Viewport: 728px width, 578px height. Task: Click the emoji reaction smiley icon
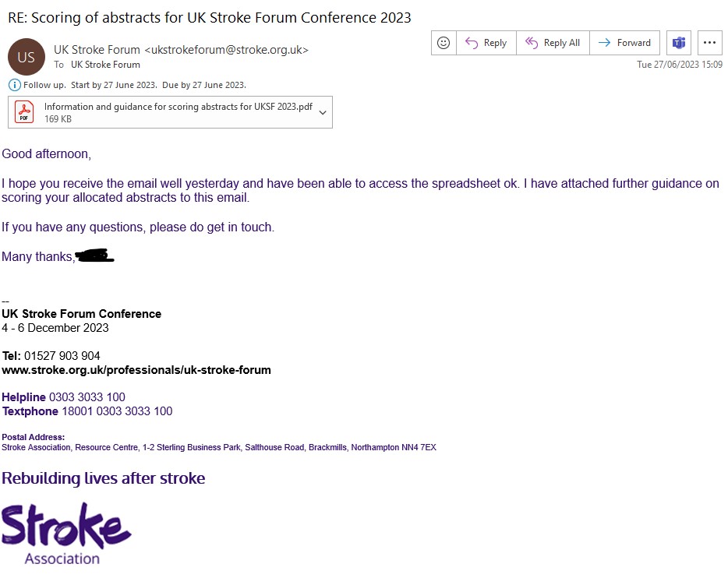click(x=444, y=43)
